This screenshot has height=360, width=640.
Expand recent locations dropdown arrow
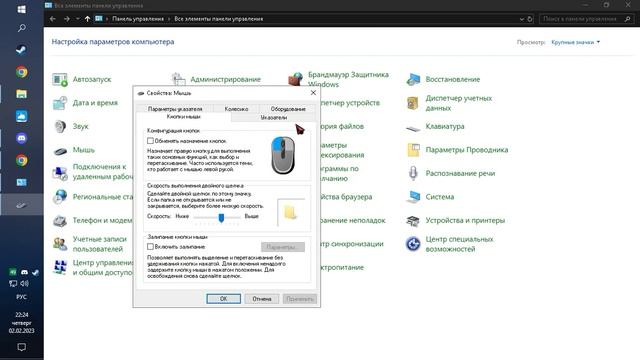[x=78, y=19]
